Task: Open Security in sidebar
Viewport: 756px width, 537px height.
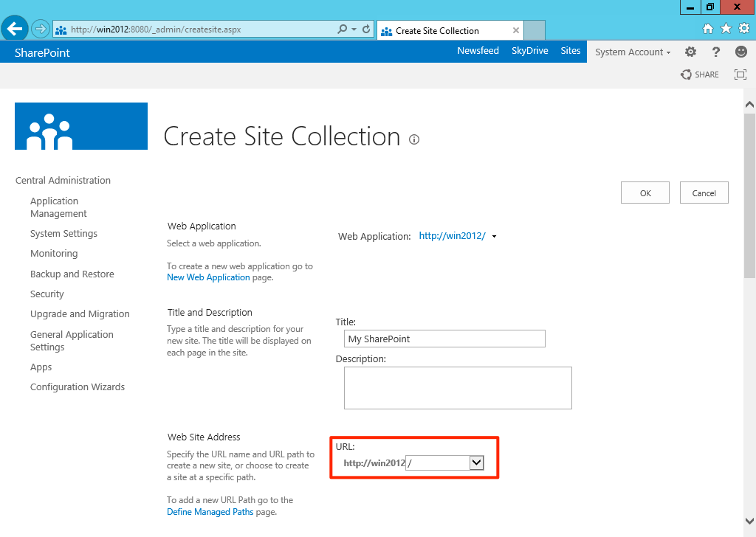Action: pos(47,294)
